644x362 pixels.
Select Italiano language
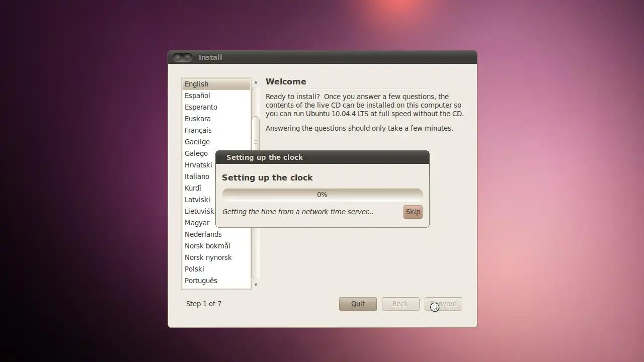tap(199, 176)
